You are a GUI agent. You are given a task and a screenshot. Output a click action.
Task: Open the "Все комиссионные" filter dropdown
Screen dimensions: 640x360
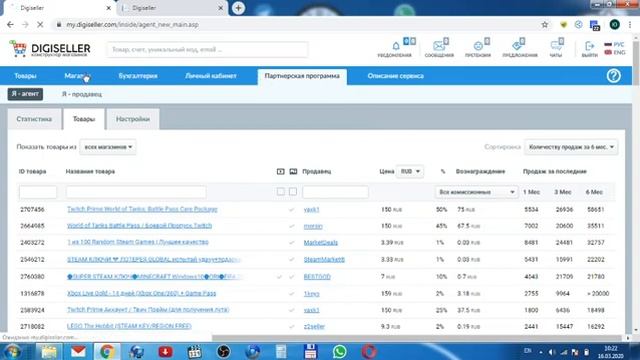(x=476, y=192)
